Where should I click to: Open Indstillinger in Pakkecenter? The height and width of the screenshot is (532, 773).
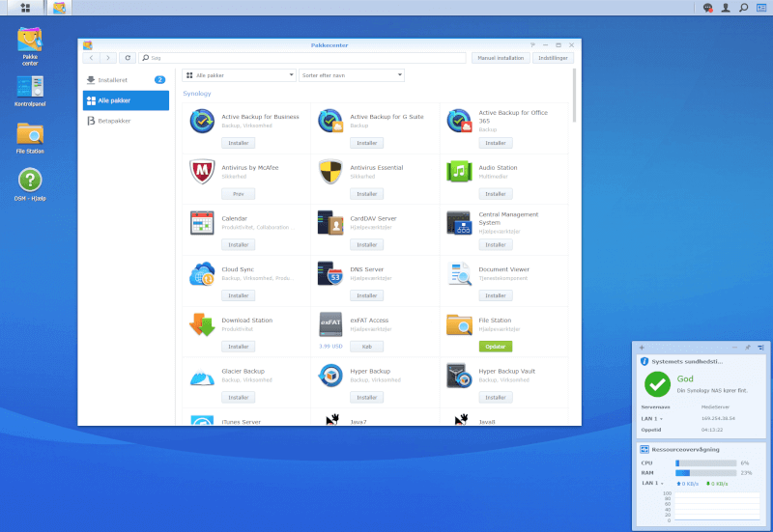coord(553,58)
